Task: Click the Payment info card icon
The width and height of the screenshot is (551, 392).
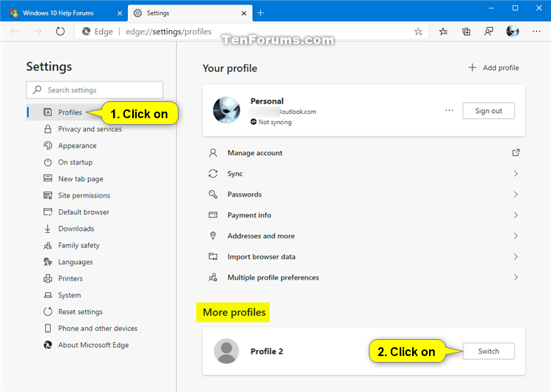Action: tap(213, 215)
